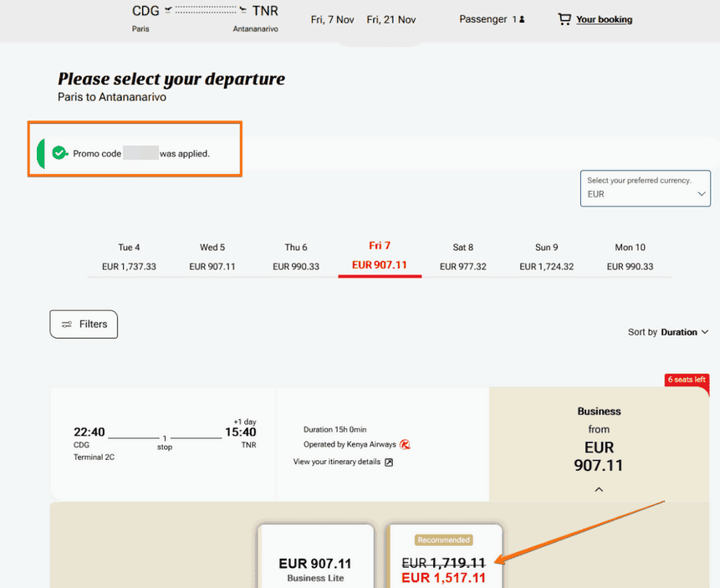720x588 pixels.
Task: Choose the Mon 10 date tab
Action: point(630,257)
